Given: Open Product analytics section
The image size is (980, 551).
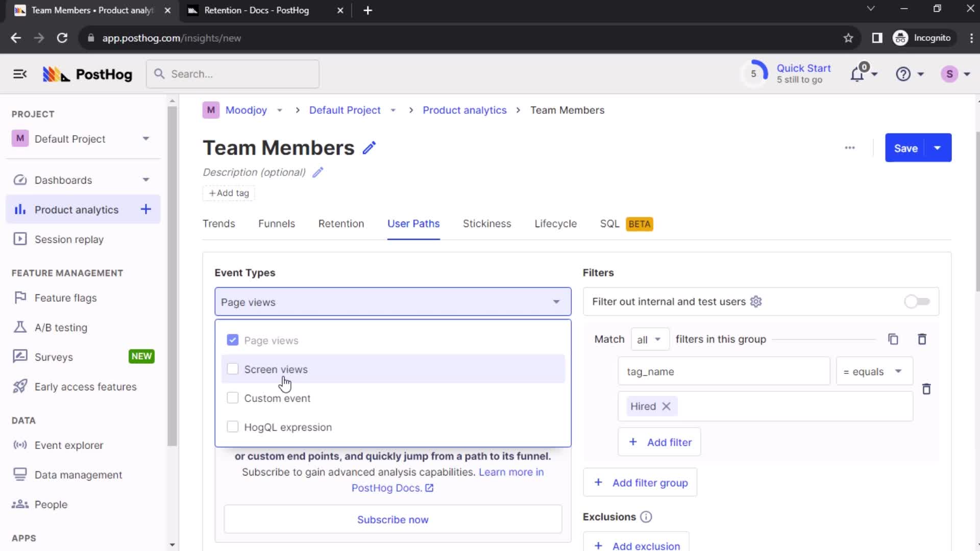Looking at the screenshot, I should [x=76, y=209].
